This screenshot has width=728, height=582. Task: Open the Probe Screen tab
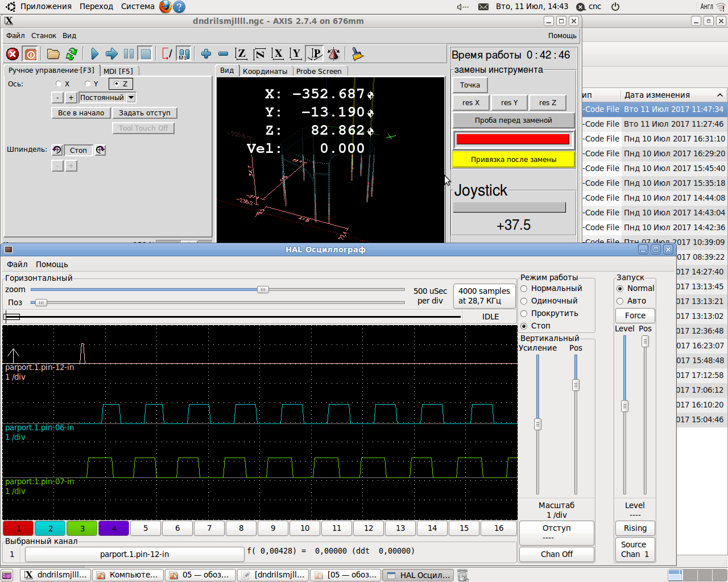click(318, 71)
